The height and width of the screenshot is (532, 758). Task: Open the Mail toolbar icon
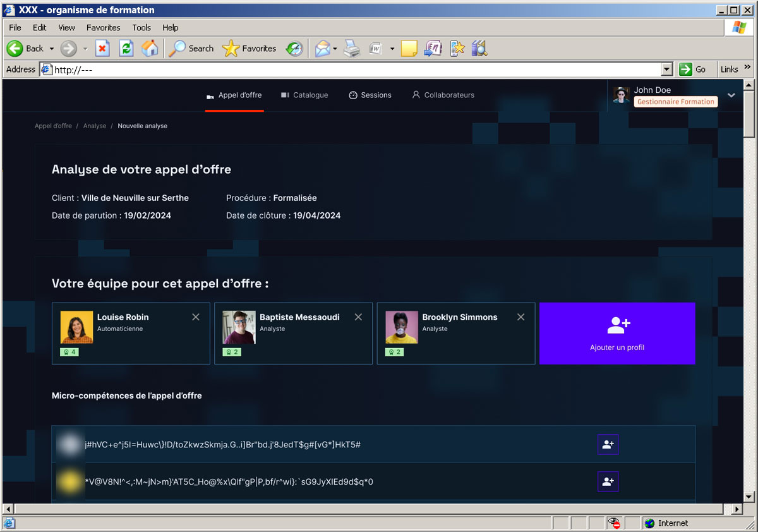322,49
